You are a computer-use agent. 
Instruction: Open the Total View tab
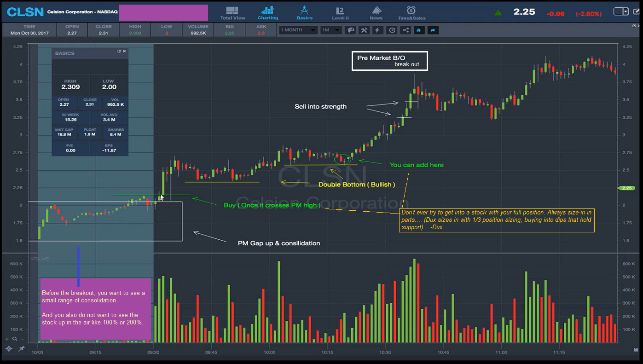click(x=232, y=13)
